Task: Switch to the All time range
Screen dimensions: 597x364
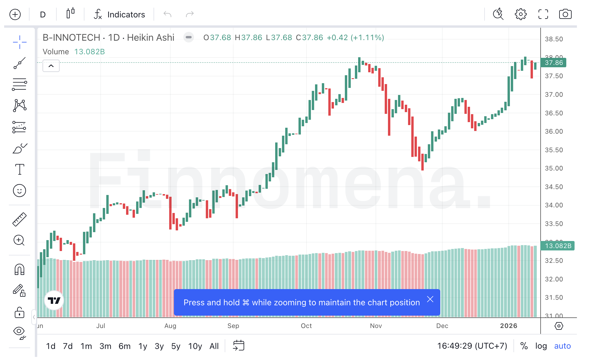Action: click(x=214, y=346)
